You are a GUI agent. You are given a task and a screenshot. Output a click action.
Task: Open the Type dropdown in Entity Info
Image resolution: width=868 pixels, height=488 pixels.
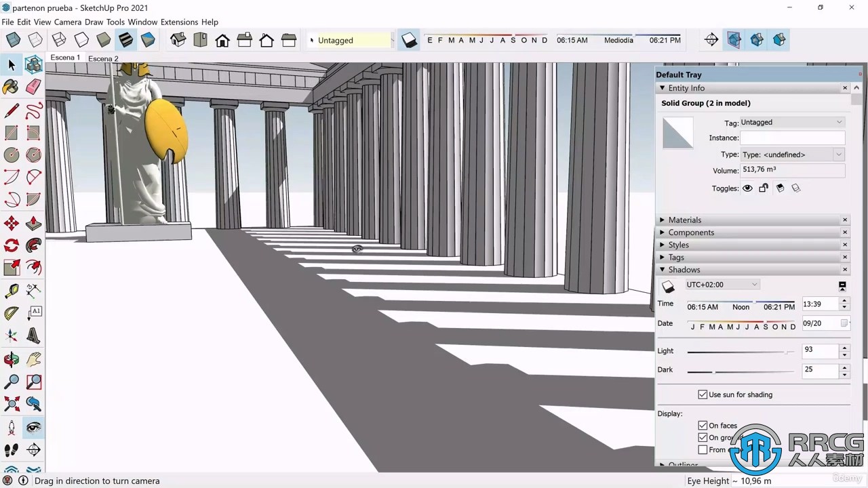[792, 155]
